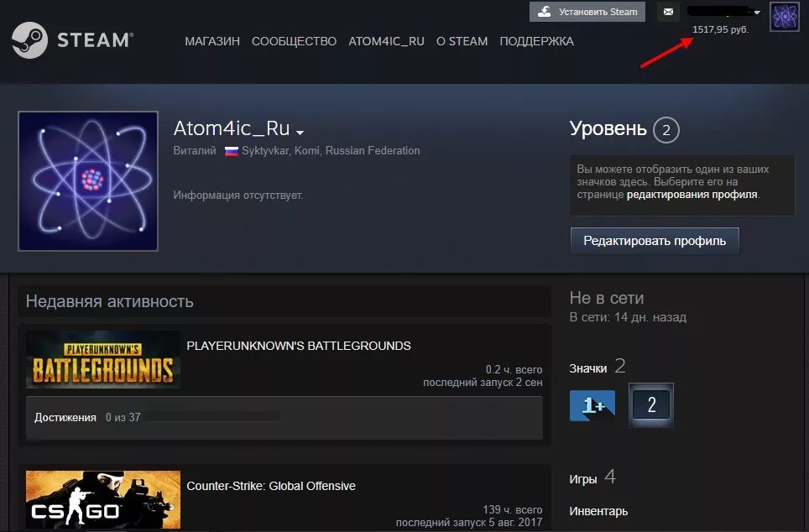
Task: Open PLAYERUNKNOWN'S BATTLEGROUNDS title link
Action: [x=299, y=346]
